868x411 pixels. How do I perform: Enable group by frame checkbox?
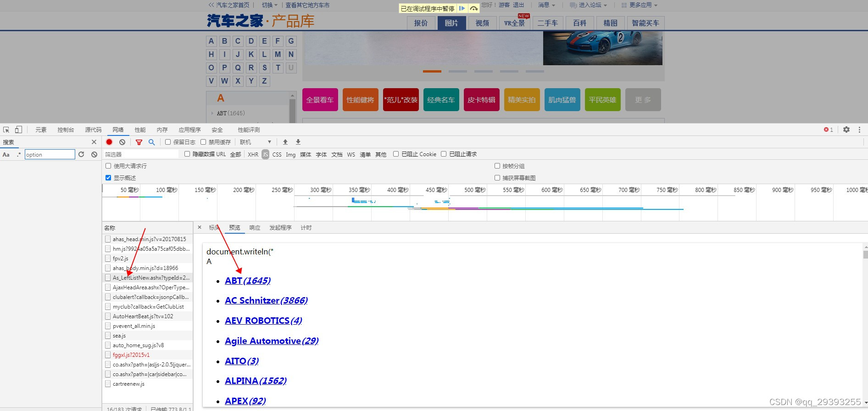[x=497, y=166]
